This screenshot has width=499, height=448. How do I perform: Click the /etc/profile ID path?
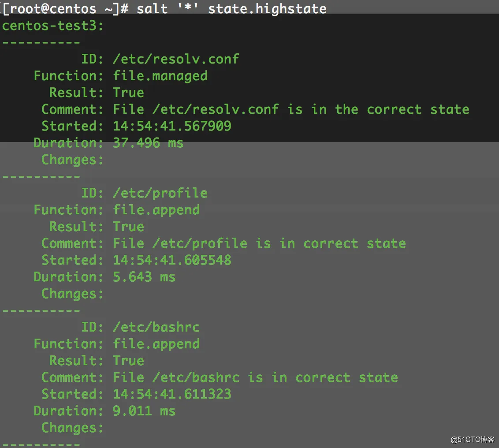[160, 193]
